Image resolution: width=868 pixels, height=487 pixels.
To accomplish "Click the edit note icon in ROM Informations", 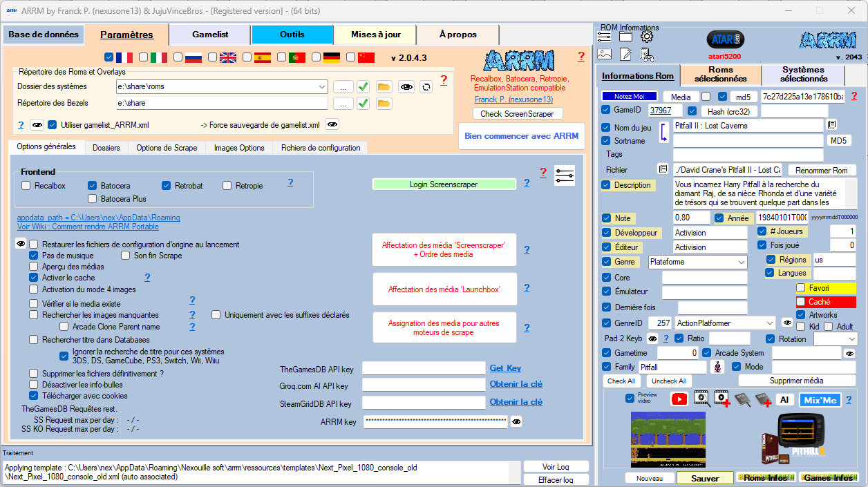I will (x=625, y=54).
